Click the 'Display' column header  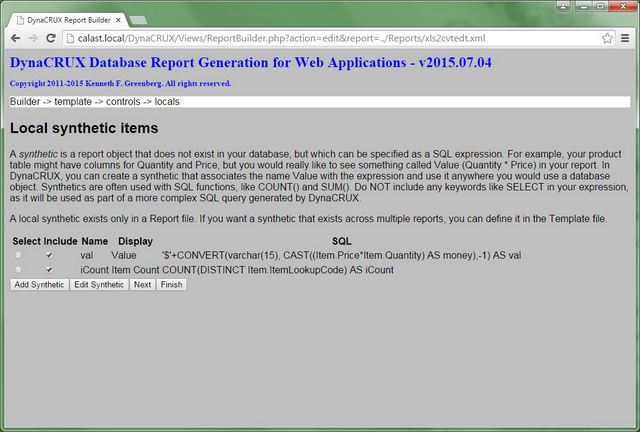coord(135,241)
